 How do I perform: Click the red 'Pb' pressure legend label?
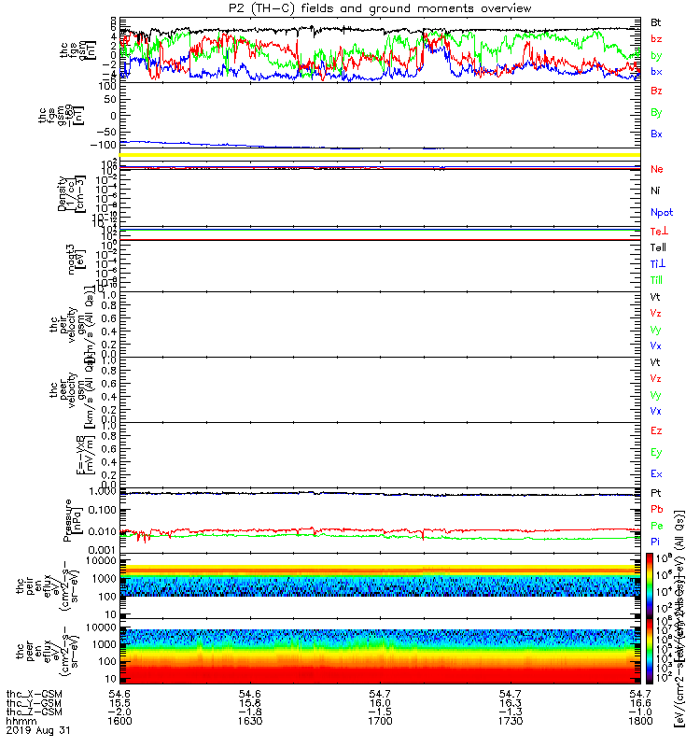coord(657,509)
